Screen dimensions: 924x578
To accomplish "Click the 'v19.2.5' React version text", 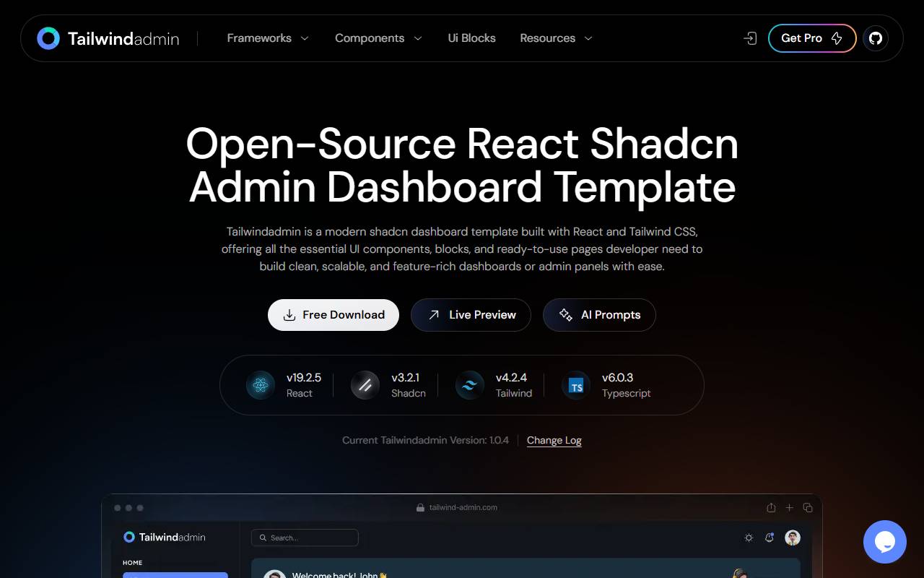I will tap(304, 378).
